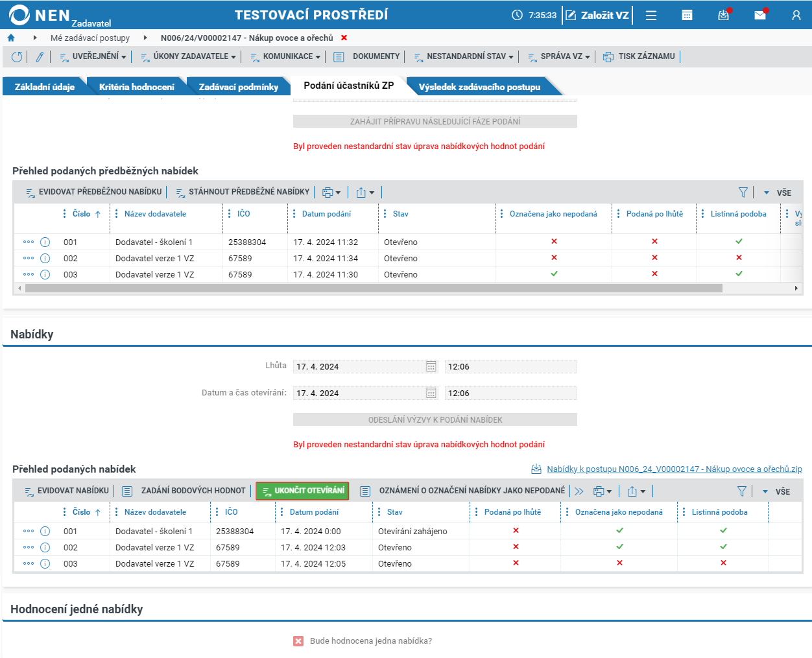Click the EVIDOVAT NABÍDKU button
The image size is (812, 658).
pyautogui.click(x=66, y=491)
